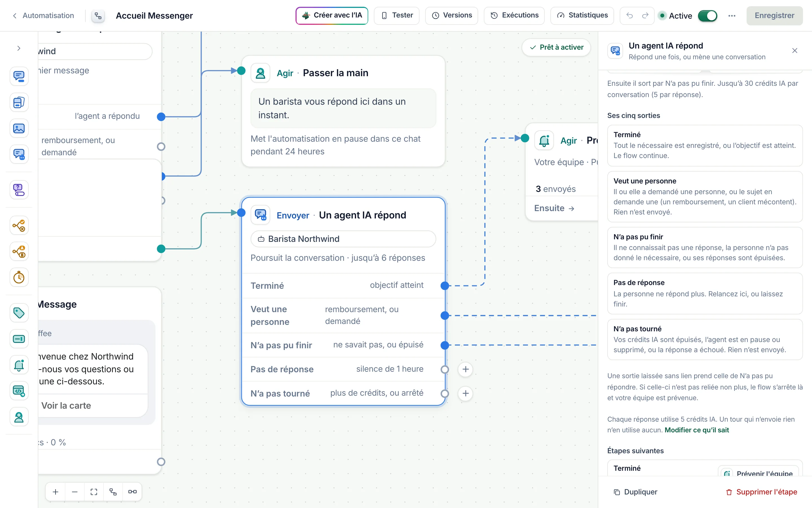Viewport: 812px width, 508px height.
Task: Redo the last change
Action: [645, 16]
